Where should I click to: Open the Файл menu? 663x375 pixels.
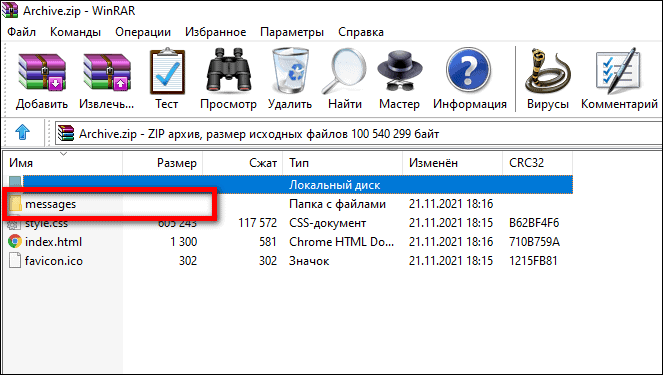[22, 32]
